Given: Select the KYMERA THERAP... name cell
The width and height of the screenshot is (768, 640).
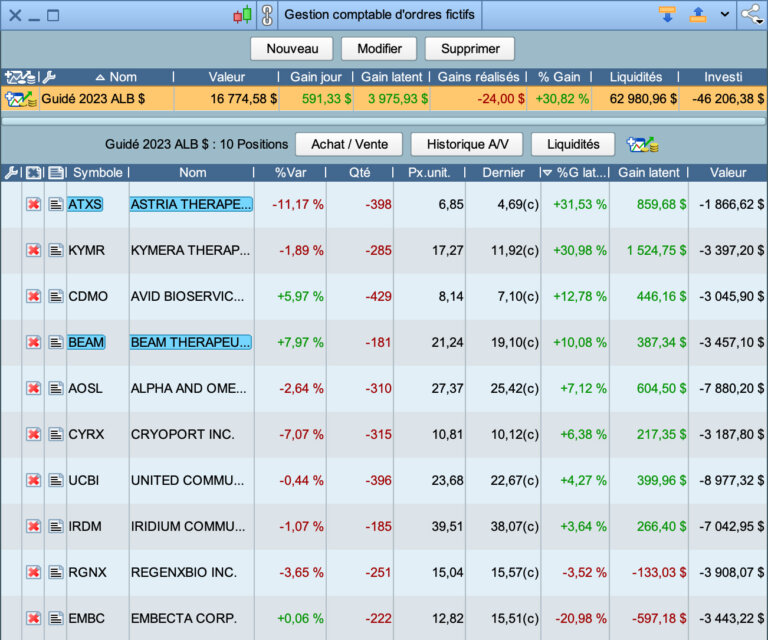Looking at the screenshot, I should point(192,250).
